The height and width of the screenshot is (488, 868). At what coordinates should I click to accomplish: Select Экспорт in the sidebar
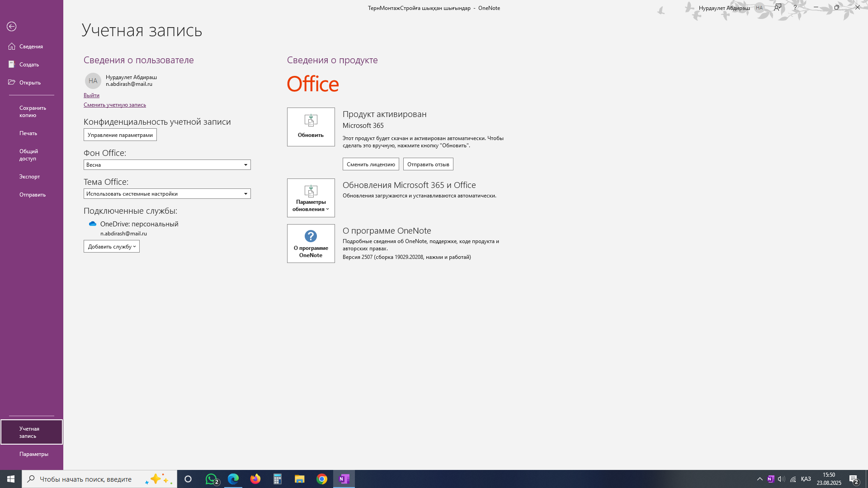32,177
